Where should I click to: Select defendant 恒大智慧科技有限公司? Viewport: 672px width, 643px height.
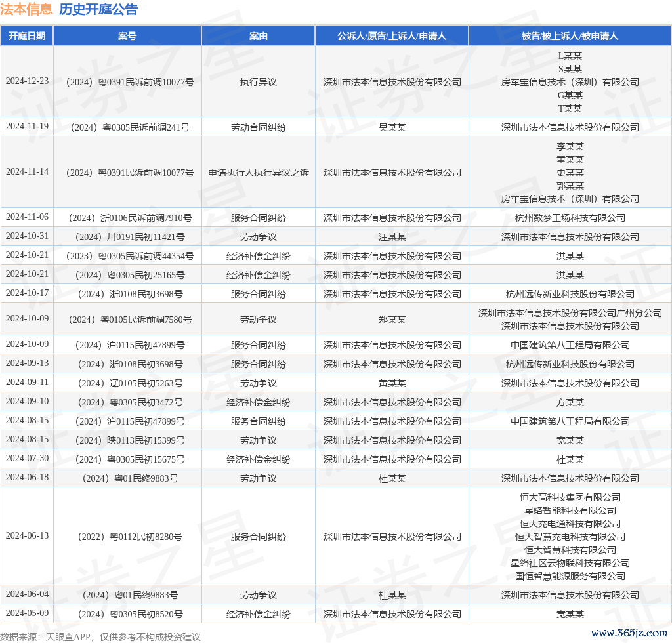tap(570, 550)
